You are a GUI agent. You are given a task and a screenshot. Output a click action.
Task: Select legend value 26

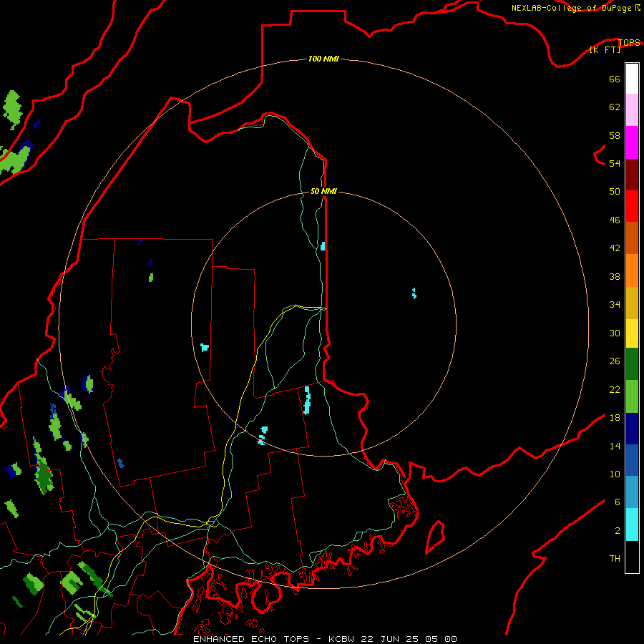[615, 361]
